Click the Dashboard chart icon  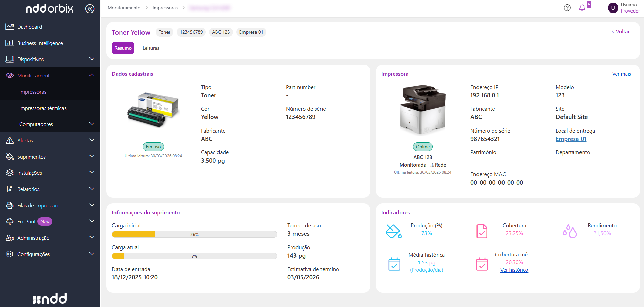10,27
